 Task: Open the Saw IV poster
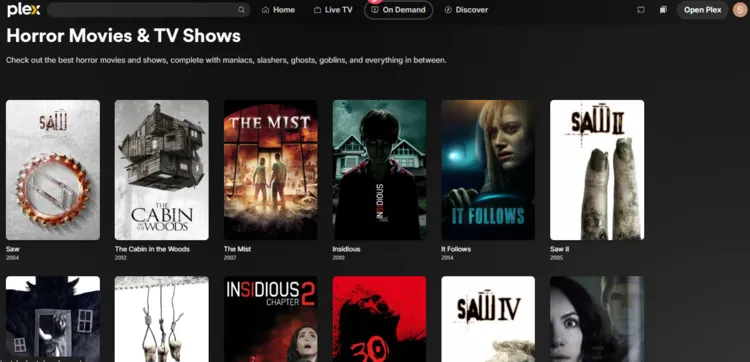pyautogui.click(x=488, y=319)
